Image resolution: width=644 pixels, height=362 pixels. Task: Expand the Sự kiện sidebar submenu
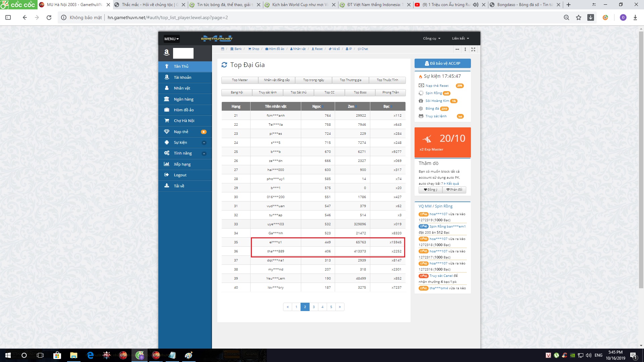[x=204, y=143]
